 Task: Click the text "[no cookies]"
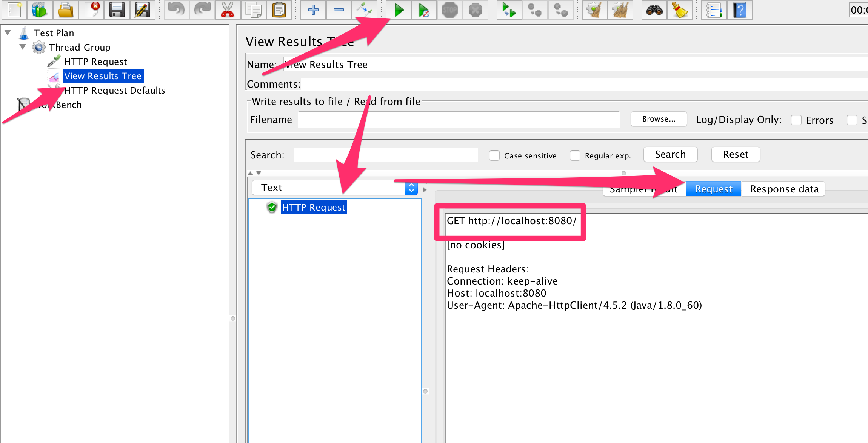(476, 245)
